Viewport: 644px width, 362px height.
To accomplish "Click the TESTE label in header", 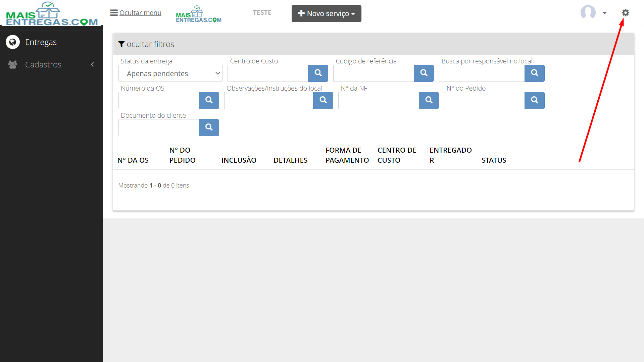I will pyautogui.click(x=262, y=13).
